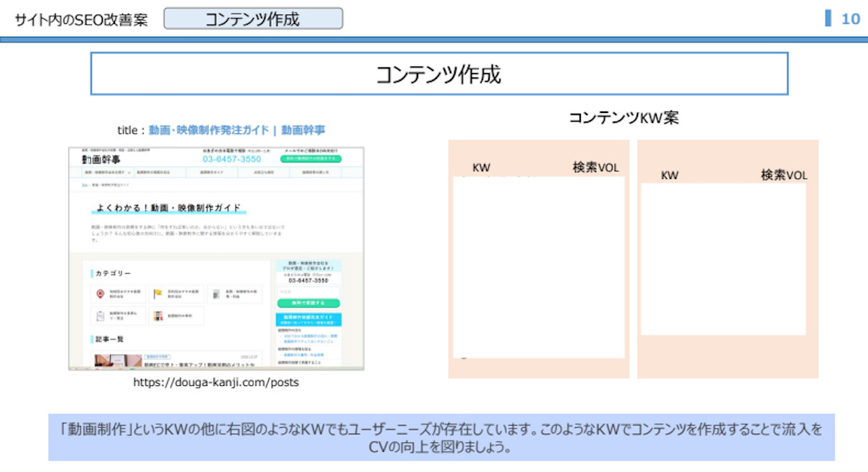Click the 動画制作の事例 category icon
The width and height of the screenshot is (868, 472).
coord(158,317)
